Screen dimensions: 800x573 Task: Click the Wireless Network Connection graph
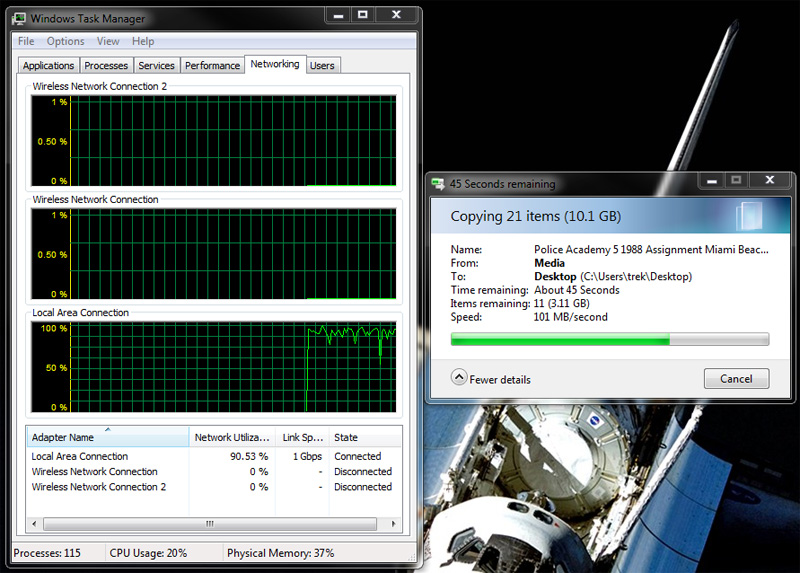(x=213, y=254)
